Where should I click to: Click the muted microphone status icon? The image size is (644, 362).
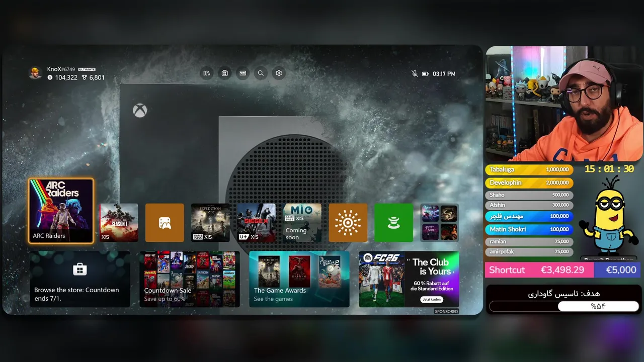point(415,74)
